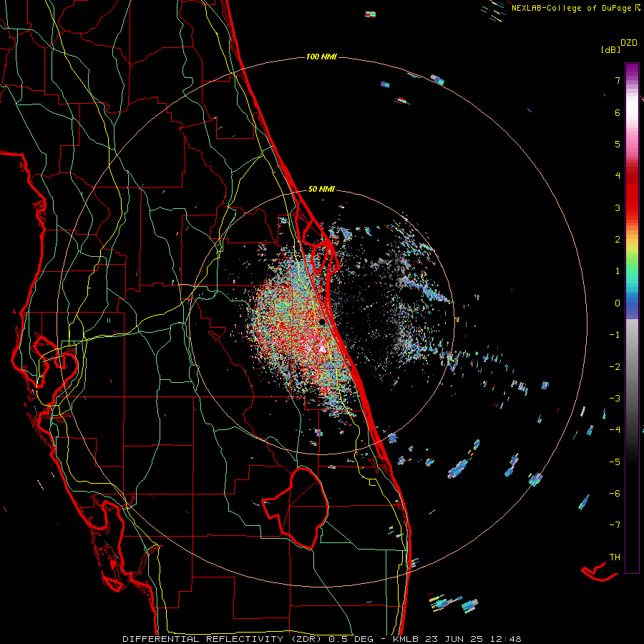Click the [dB] units label
644x644 pixels.
pyautogui.click(x=610, y=49)
